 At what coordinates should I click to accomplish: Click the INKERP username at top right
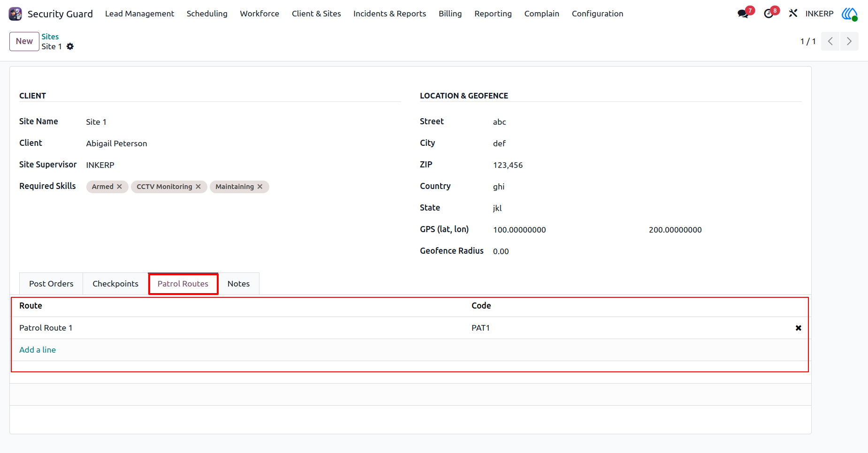click(x=819, y=14)
